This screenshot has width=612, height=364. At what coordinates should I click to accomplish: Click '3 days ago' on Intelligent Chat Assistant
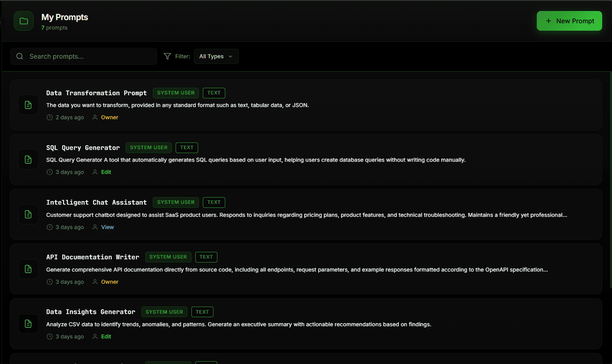click(x=70, y=227)
